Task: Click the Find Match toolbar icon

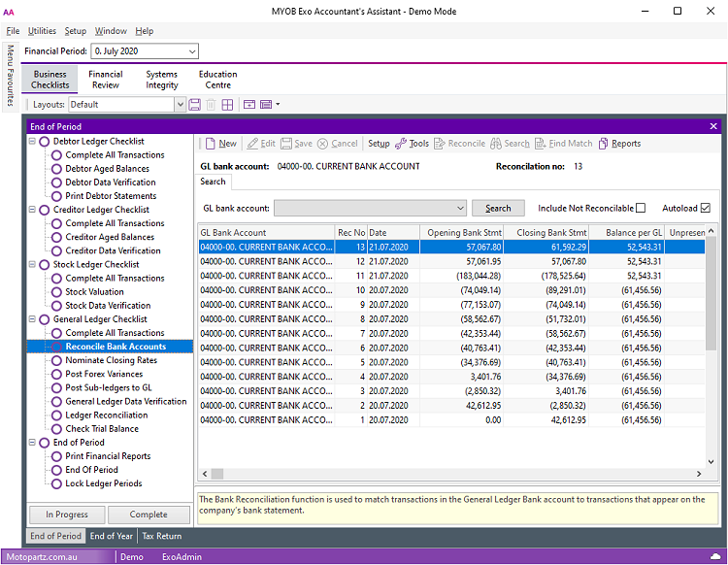Action: tap(563, 144)
